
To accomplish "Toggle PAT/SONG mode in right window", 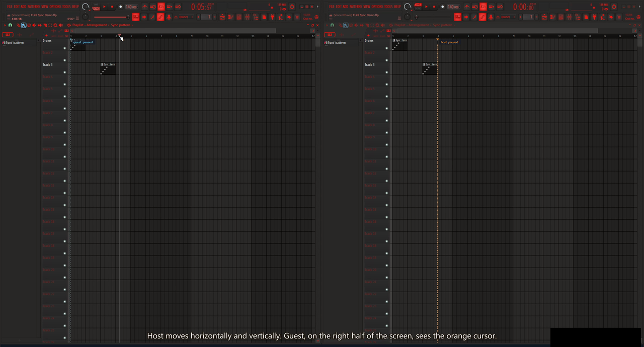I will coord(418,7).
